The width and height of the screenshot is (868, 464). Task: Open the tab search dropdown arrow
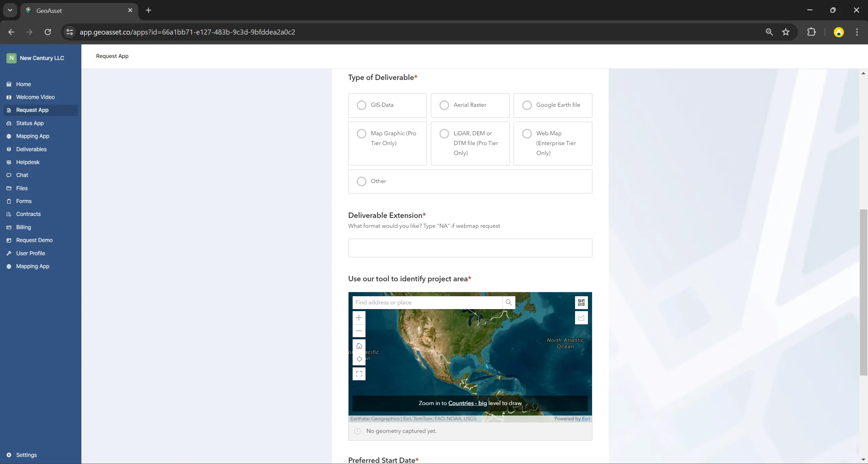tap(10, 10)
